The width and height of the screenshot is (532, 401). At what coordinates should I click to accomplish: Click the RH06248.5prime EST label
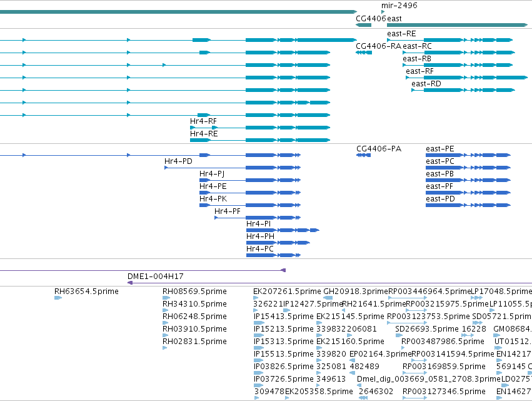pyautogui.click(x=194, y=317)
